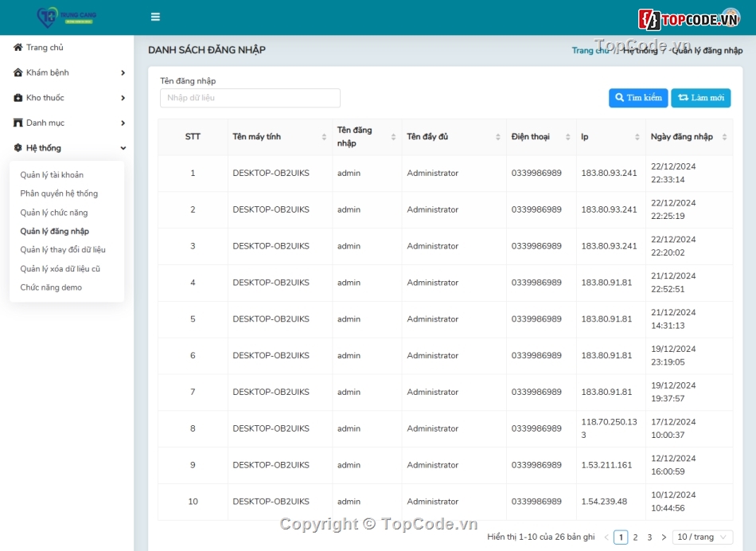Click the Trung Cang logo
Screen dimensions: 756x551
(67, 18)
